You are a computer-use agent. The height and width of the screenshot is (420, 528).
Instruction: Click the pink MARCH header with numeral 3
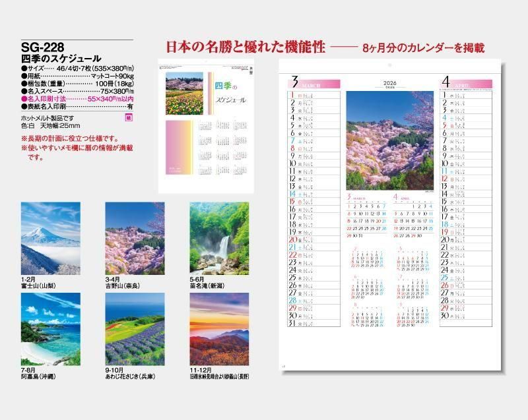[314, 82]
